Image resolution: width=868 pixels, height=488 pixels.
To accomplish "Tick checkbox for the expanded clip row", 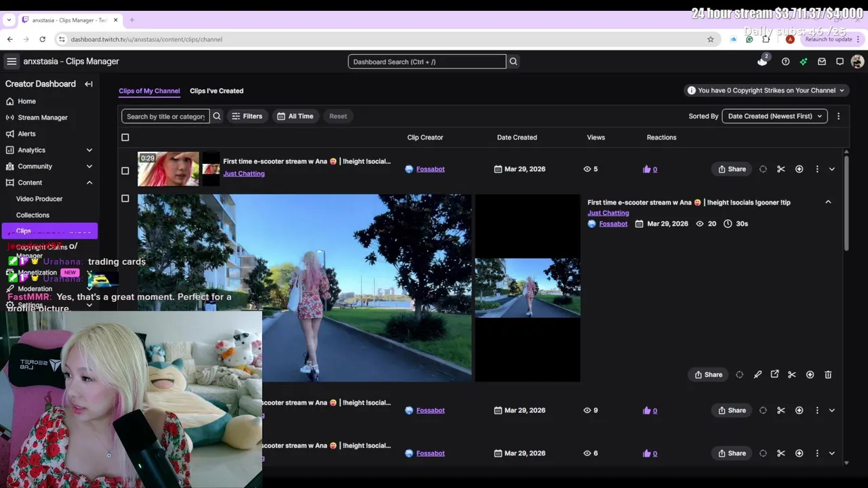I will [125, 199].
